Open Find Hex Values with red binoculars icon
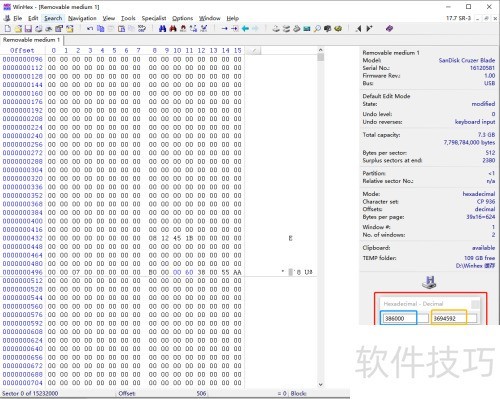The image size is (500, 399). [173, 29]
